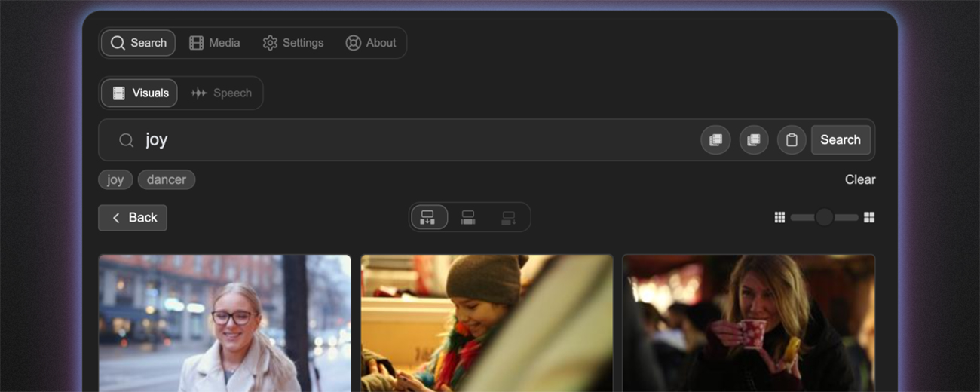Open the Media tab

pyautogui.click(x=214, y=43)
